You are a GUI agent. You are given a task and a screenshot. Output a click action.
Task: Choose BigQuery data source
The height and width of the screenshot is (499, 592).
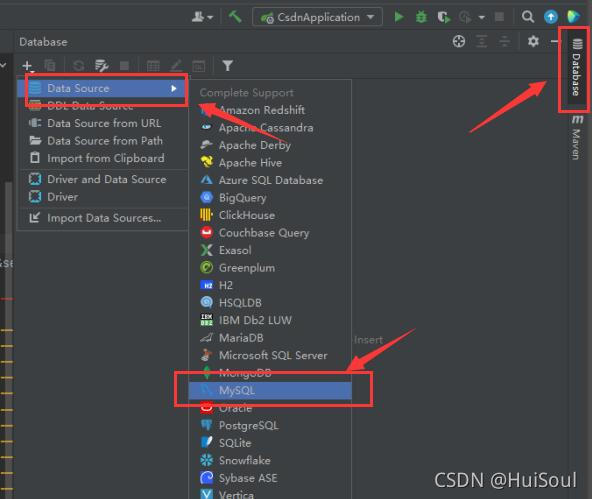[270, 198]
